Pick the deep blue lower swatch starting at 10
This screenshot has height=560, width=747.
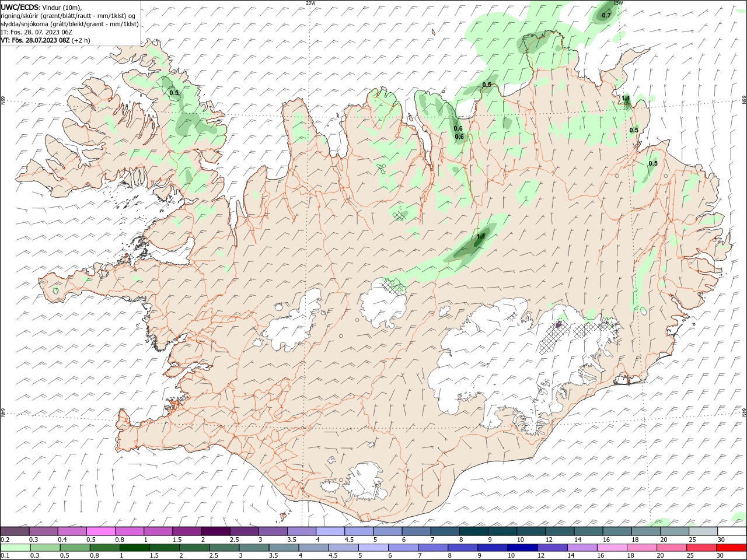click(x=522, y=548)
